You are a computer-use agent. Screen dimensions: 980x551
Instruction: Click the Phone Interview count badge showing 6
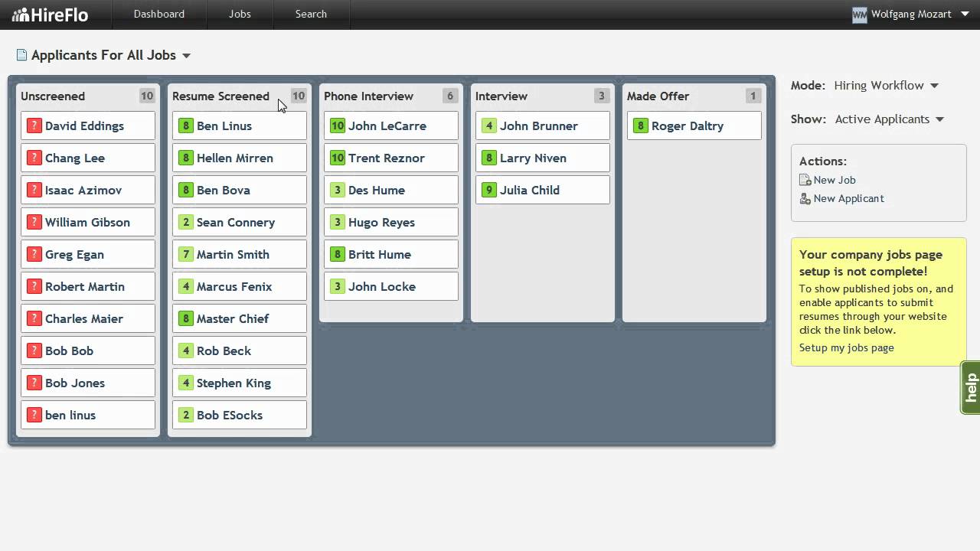(x=450, y=96)
